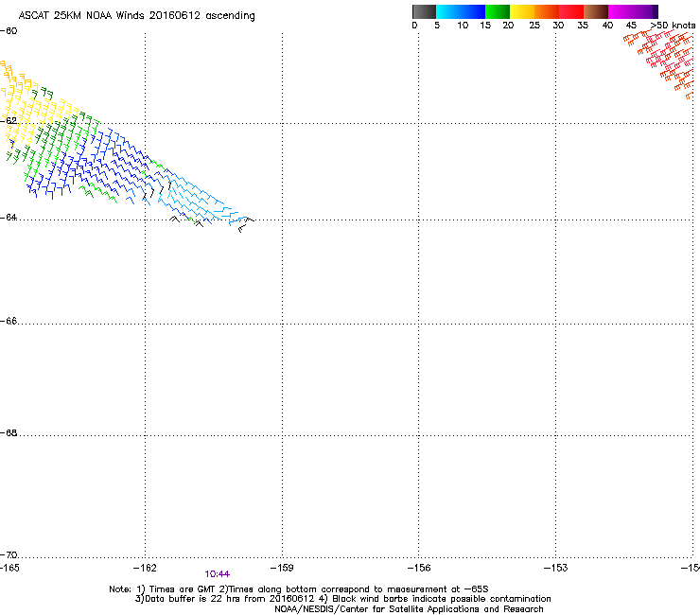Screen dimensions: 700x615
Task: Click the -70 latitude axis label
Action: 9,555
